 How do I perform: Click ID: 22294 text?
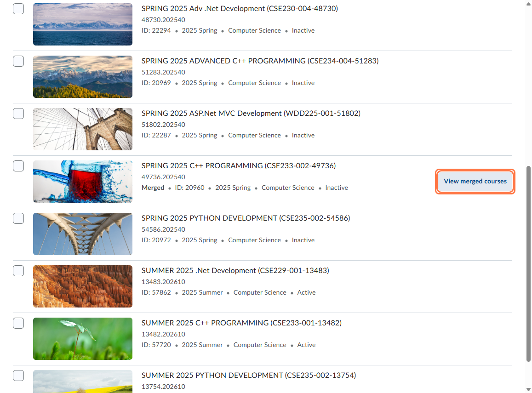tap(156, 30)
